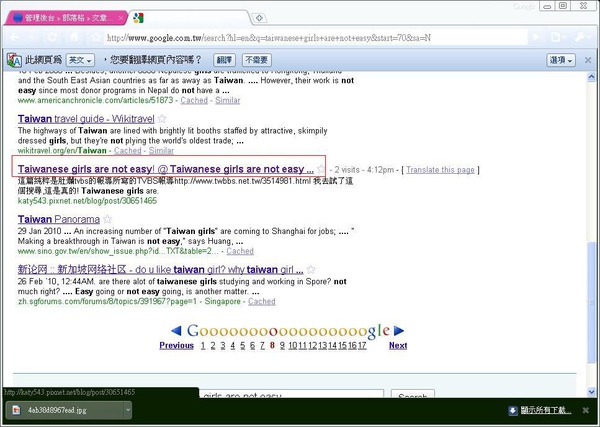
Task: Click the Previous pagination link
Action: coord(176,346)
